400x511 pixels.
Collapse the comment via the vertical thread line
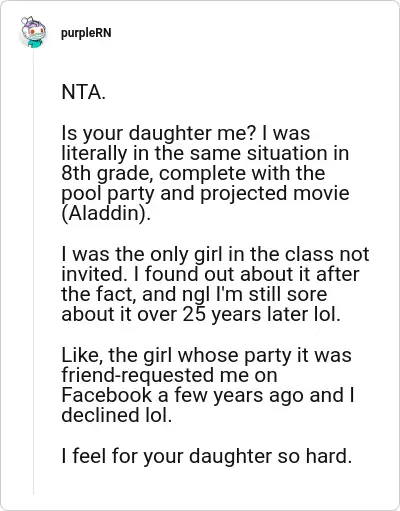click(33, 272)
